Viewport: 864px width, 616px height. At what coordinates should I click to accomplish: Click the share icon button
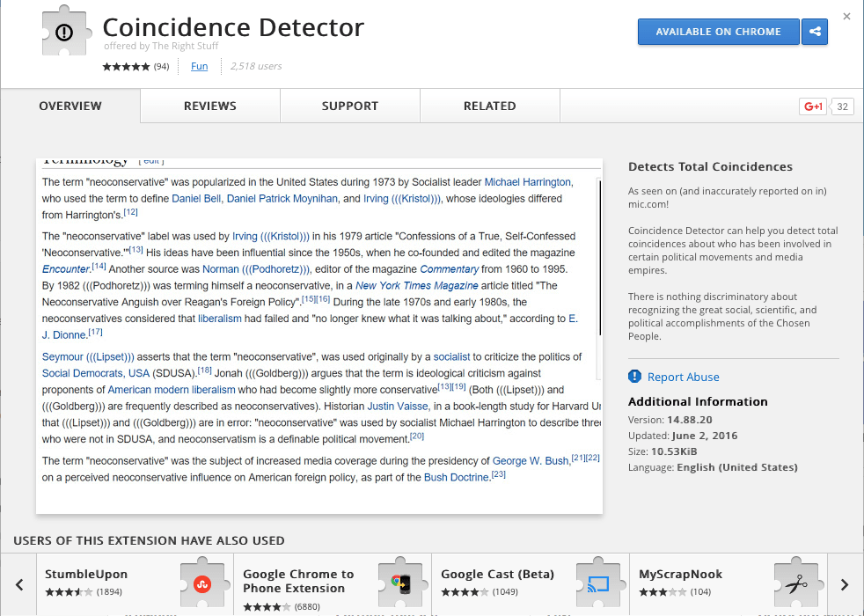815,32
